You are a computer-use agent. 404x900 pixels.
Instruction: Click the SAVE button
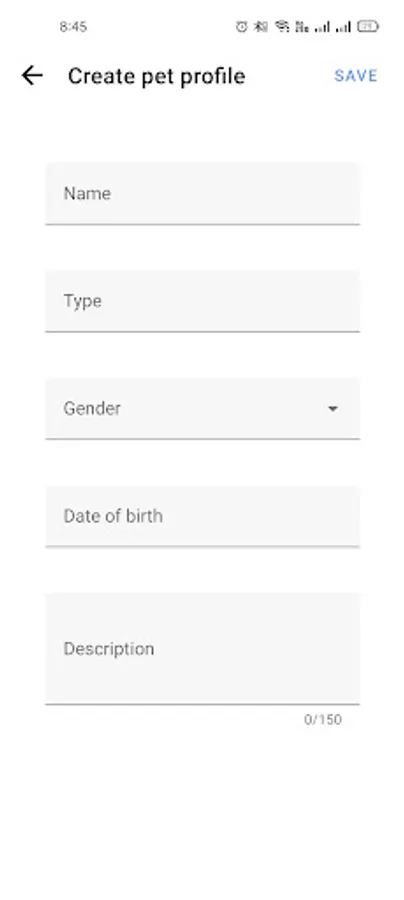click(356, 76)
